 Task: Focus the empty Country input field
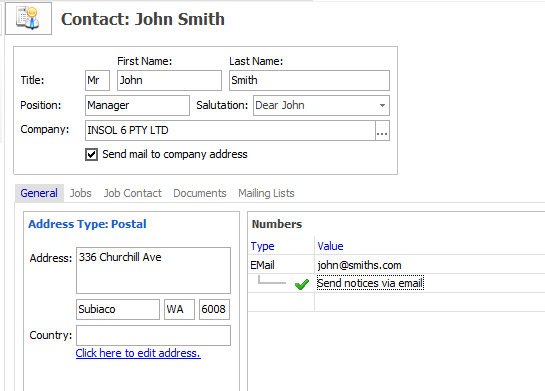(153, 335)
